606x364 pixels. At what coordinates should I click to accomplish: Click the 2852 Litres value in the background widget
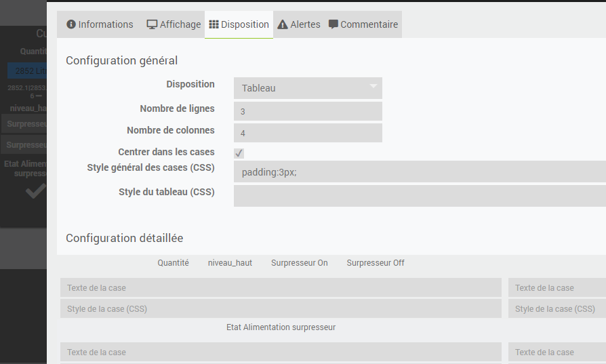click(27, 70)
